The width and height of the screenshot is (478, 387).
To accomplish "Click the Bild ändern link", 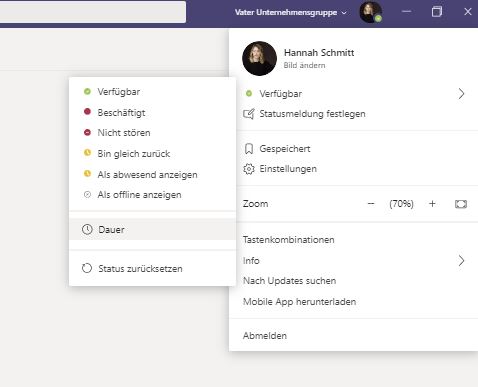I will click(x=304, y=65).
